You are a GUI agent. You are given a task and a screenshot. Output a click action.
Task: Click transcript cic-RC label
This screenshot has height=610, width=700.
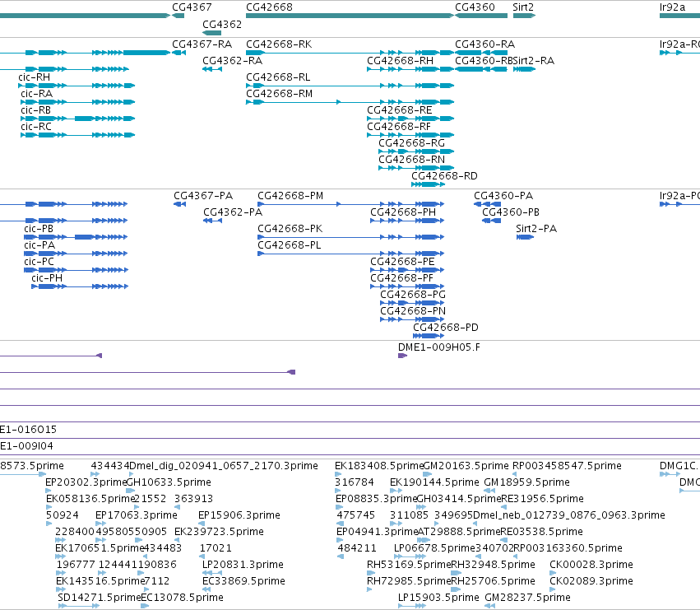pyautogui.click(x=36, y=127)
